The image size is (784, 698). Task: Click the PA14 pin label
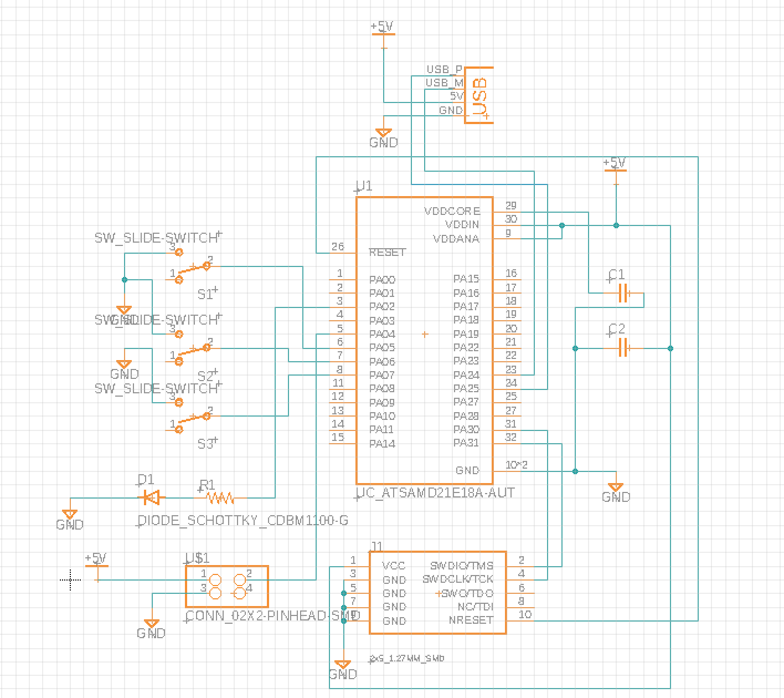382,444
